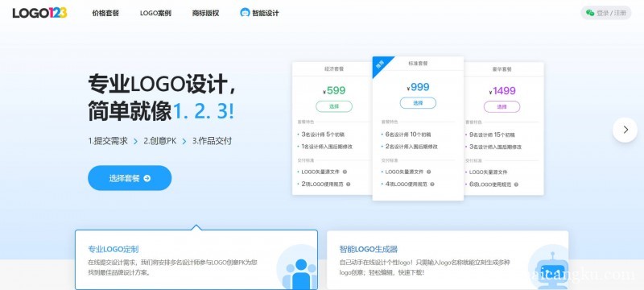644x290 pixels.
Task: Go to the 商标版权 page
Action: [205, 13]
